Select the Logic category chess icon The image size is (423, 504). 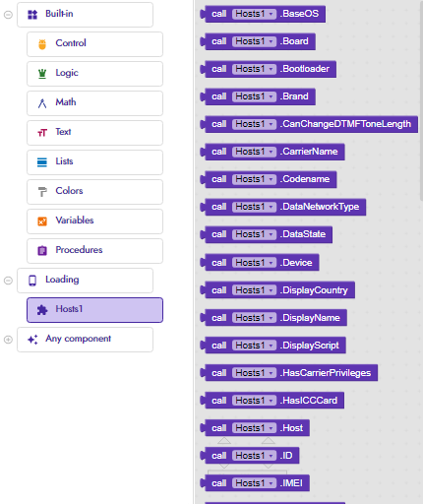pos(42,74)
